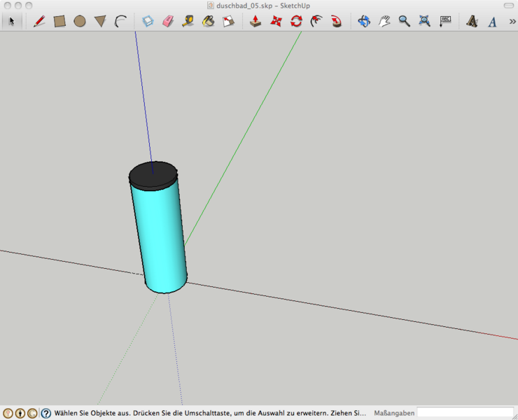518x420 pixels.
Task: Expand the toolbar overflow chevron
Action: pyautogui.click(x=512, y=21)
